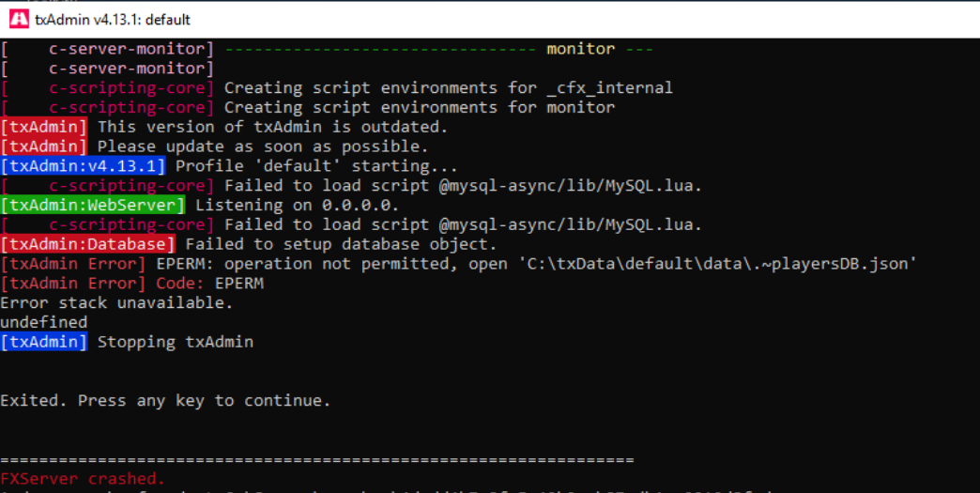The width and height of the screenshot is (980, 493).
Task: Click the equals-sign separator line above 'FXServer crashed.'
Action: tap(317, 460)
